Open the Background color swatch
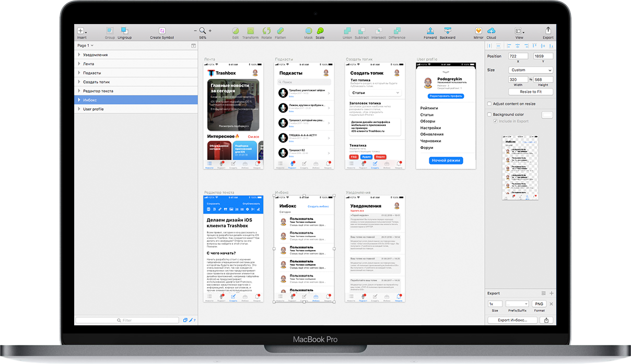This screenshot has height=364, width=631. coord(547,114)
